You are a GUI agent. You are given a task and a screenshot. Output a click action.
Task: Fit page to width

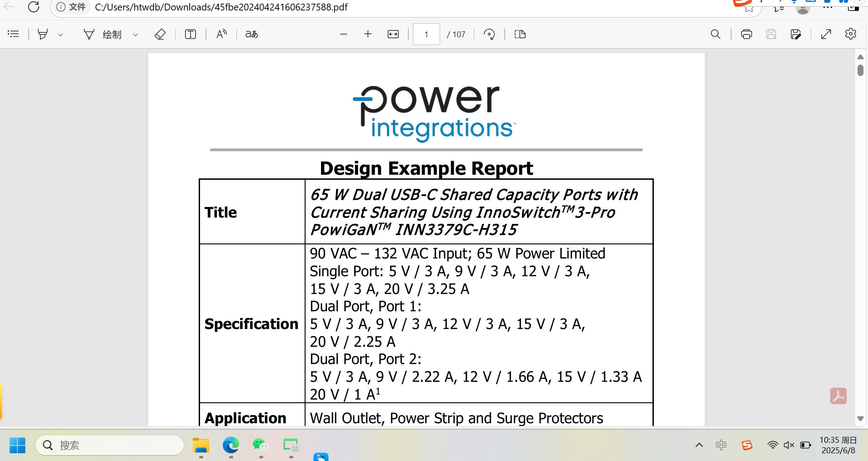pos(393,34)
